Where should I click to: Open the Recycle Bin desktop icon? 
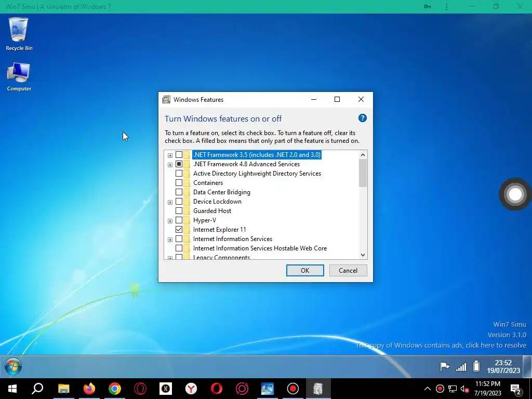click(x=19, y=34)
